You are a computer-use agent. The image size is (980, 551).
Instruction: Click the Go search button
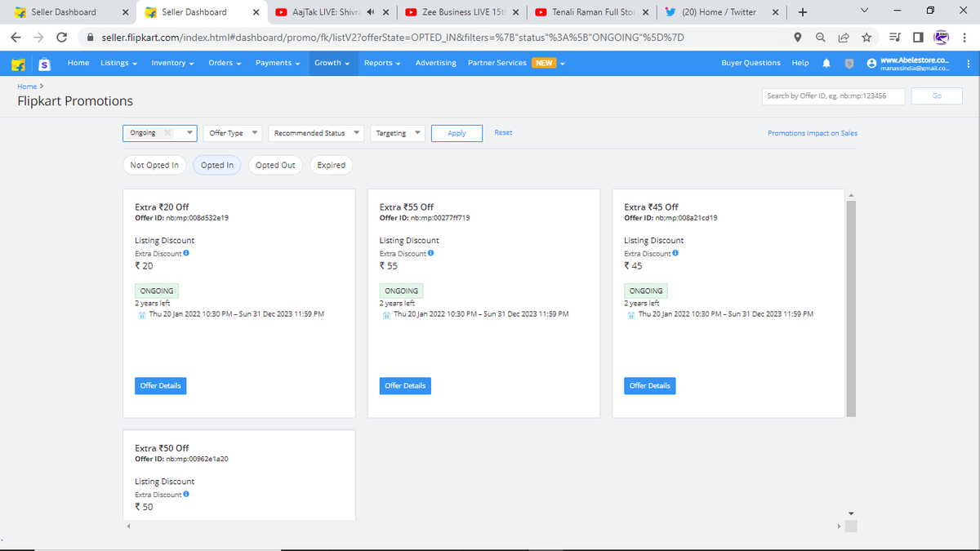pyautogui.click(x=936, y=96)
